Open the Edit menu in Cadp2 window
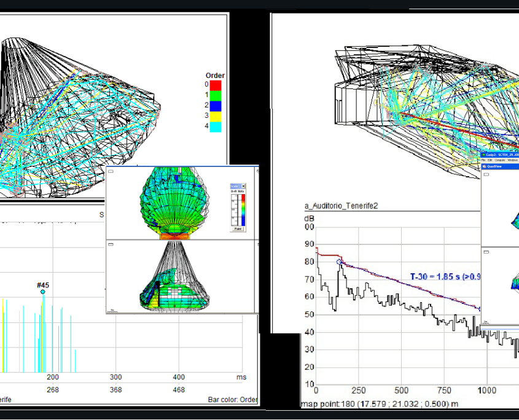This screenshot has width=519, height=420. point(490,160)
